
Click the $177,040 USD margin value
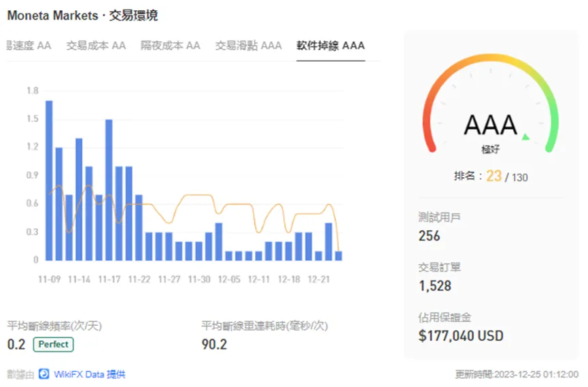pos(461,335)
